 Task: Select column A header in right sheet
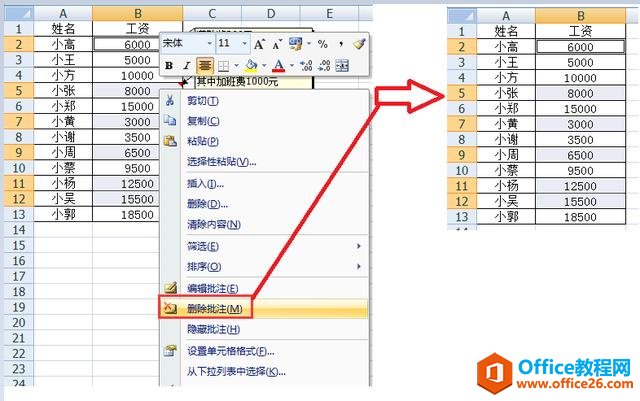[x=506, y=16]
